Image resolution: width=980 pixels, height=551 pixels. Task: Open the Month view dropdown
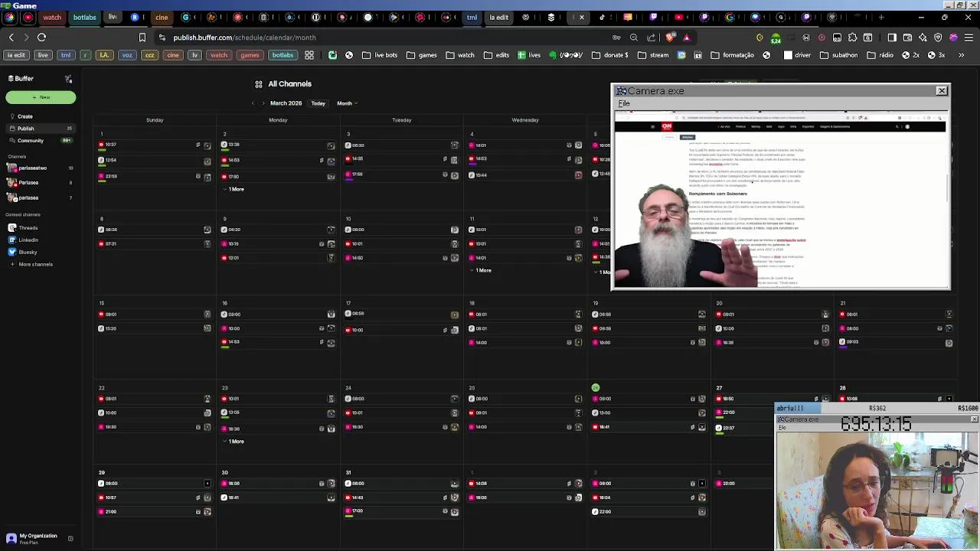pyautogui.click(x=347, y=103)
